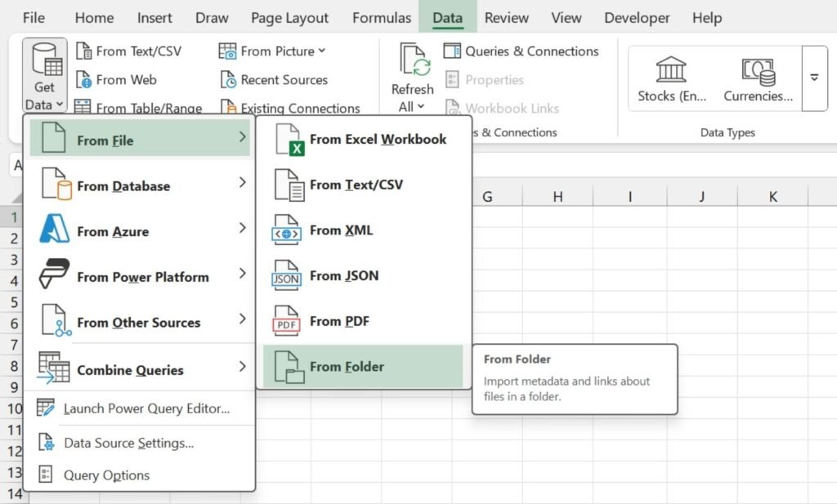Expand the Data Types gallery
Viewport: 837px width, 504px height.
(815, 78)
